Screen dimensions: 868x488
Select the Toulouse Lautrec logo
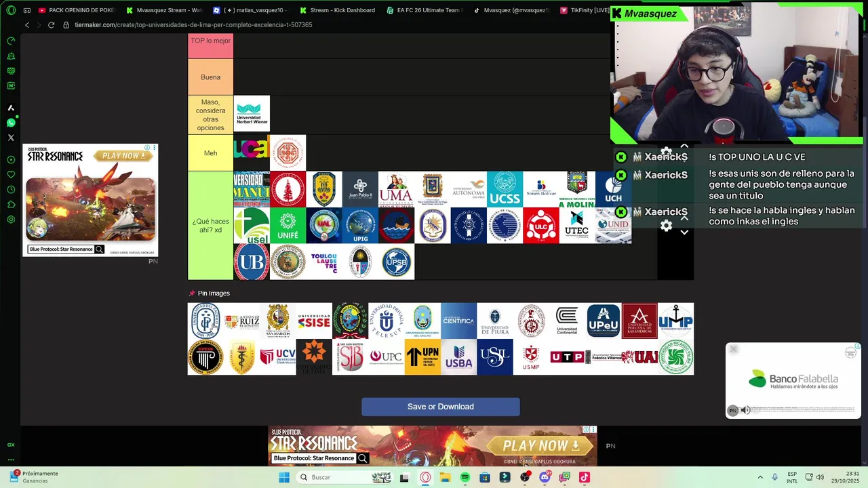point(324,261)
